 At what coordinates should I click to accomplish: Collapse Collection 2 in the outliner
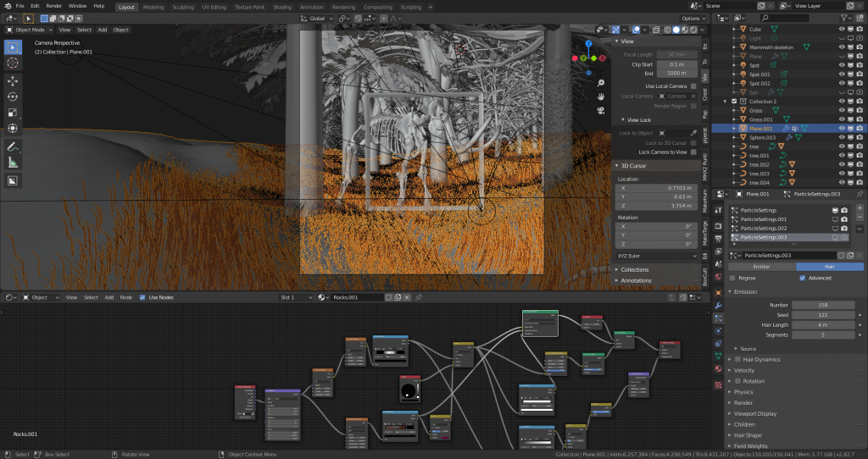pos(726,102)
